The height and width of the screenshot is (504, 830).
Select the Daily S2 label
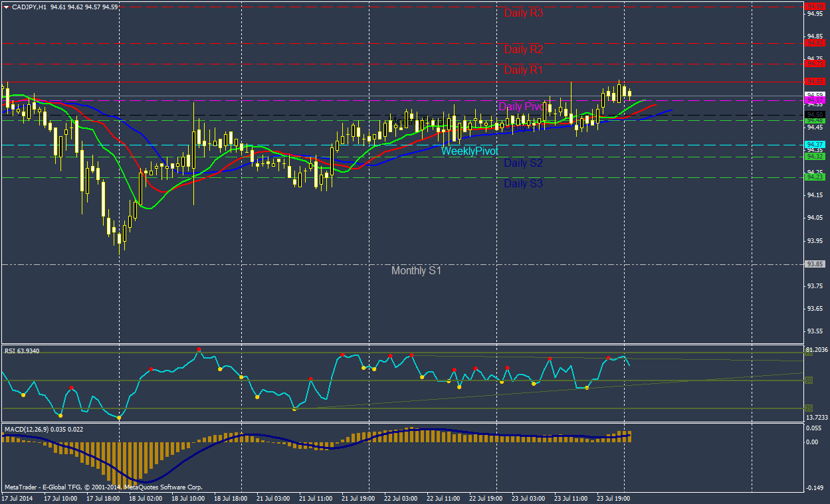(523, 163)
